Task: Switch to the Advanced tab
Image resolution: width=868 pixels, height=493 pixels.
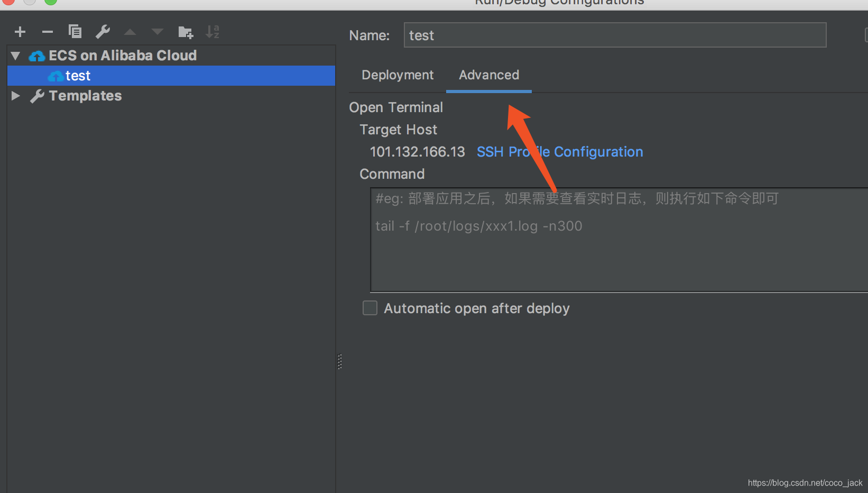Action: coord(489,75)
